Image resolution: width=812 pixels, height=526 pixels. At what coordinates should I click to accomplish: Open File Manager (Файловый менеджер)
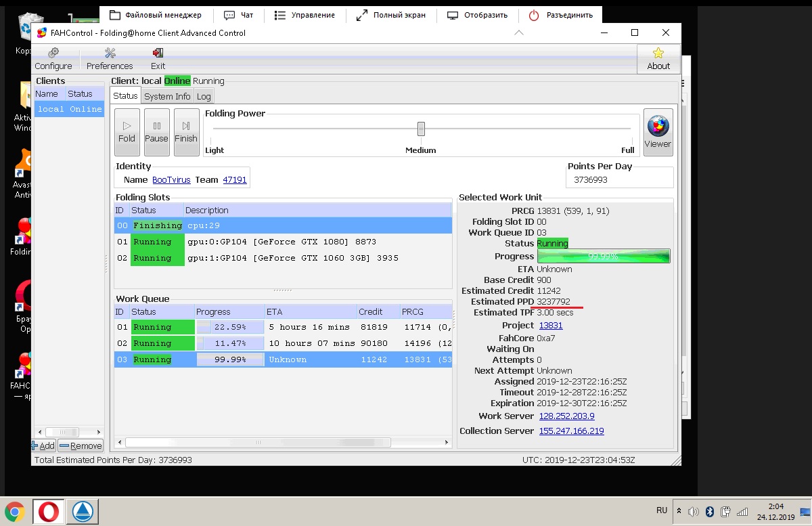pyautogui.click(x=155, y=15)
